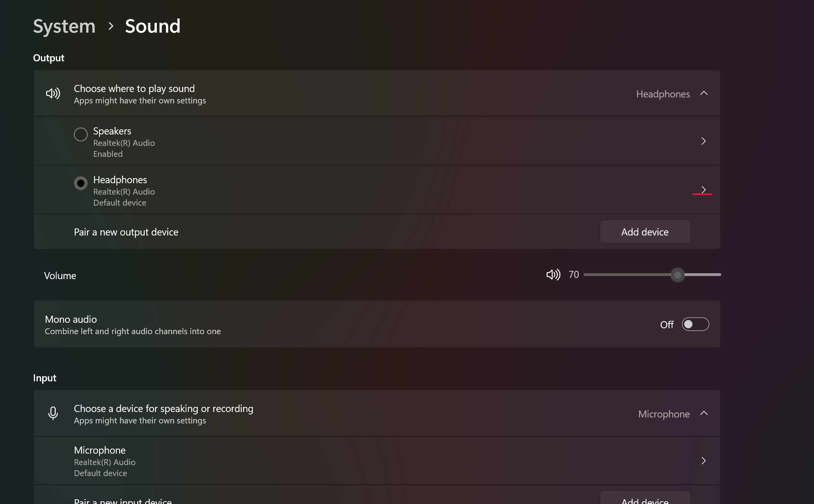Viewport: 814px width, 504px height.
Task: Collapse the input device list chevron
Action: [x=704, y=414]
